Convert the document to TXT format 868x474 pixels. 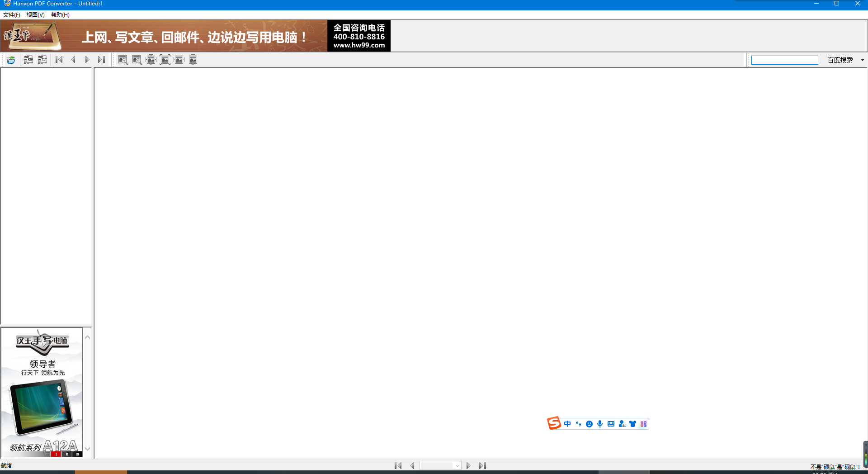pyautogui.click(x=42, y=60)
